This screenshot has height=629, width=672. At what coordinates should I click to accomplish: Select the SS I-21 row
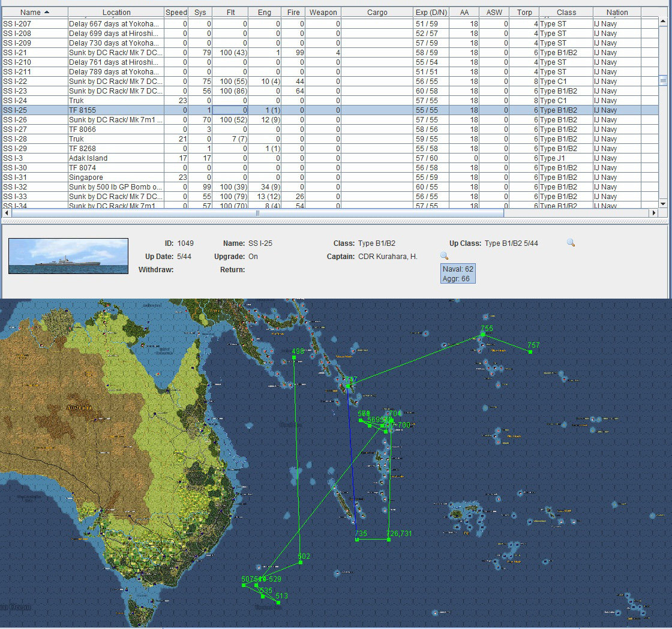tap(330, 53)
